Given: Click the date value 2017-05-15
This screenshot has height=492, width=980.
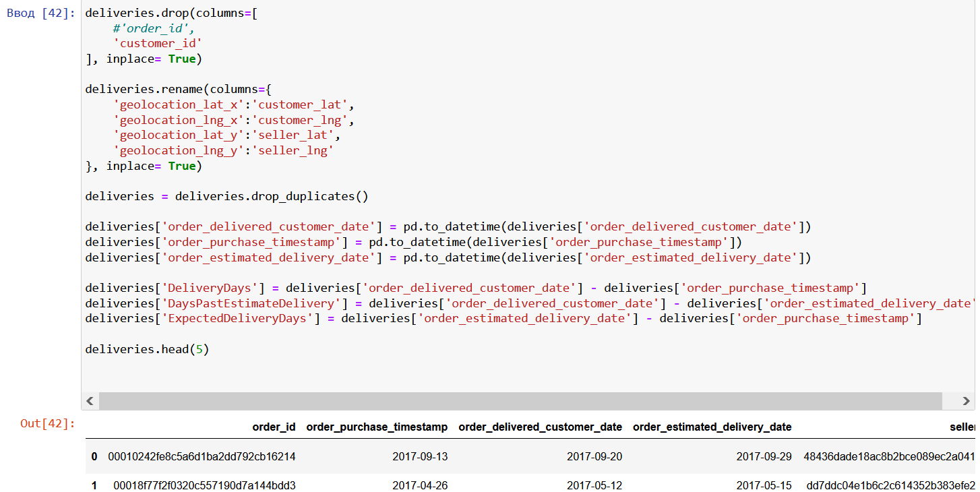Looking at the screenshot, I should point(764,485).
